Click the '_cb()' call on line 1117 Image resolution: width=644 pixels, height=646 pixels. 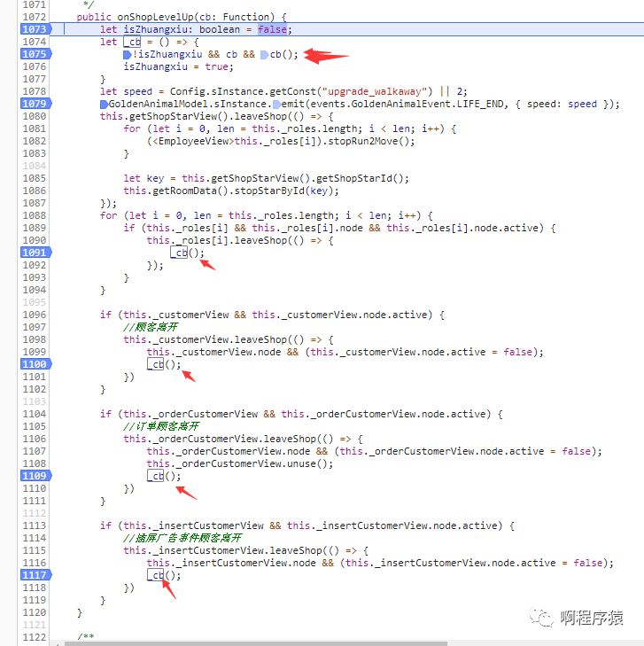[161, 575]
